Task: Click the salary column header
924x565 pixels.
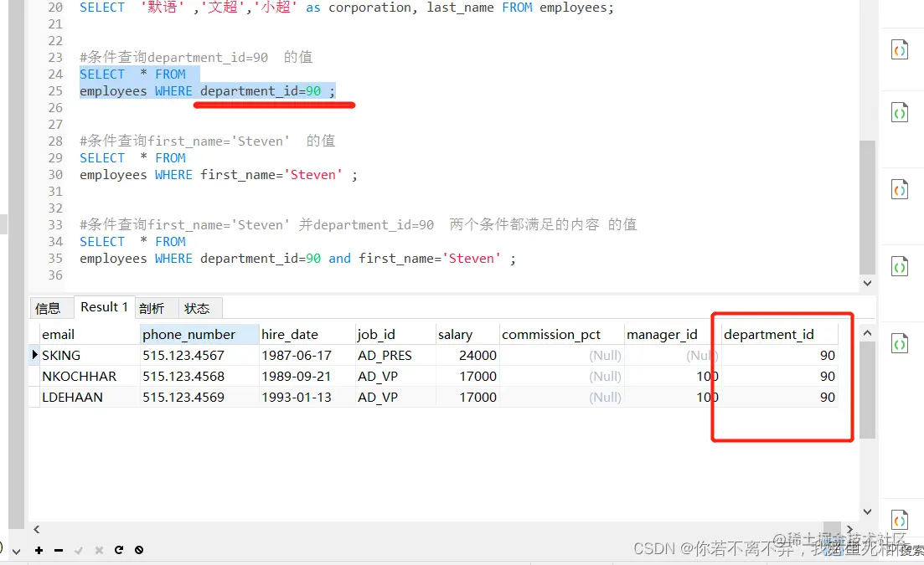Action: click(x=467, y=334)
